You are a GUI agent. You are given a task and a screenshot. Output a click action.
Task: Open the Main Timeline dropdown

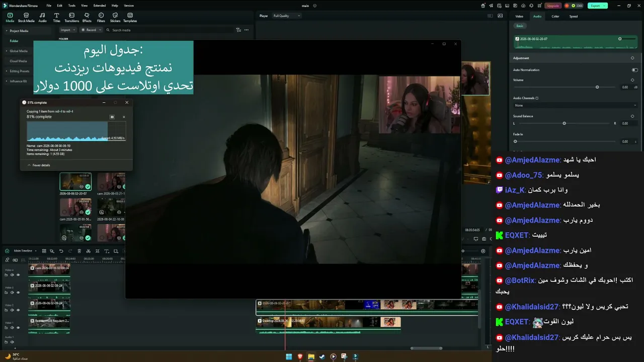tap(25, 250)
